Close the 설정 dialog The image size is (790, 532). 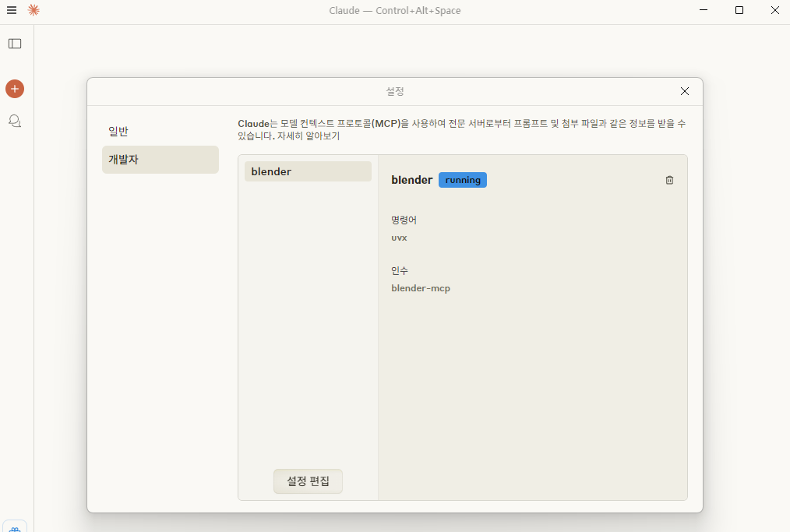pos(685,91)
